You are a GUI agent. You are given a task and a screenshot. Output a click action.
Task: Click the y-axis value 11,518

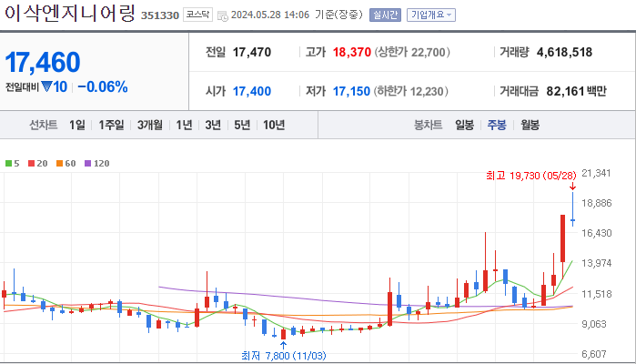(596, 294)
